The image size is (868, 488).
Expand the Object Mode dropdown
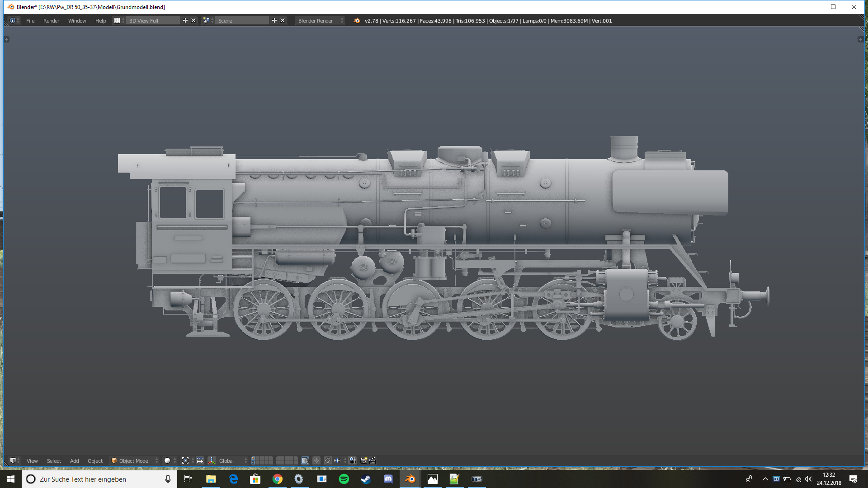(134, 461)
